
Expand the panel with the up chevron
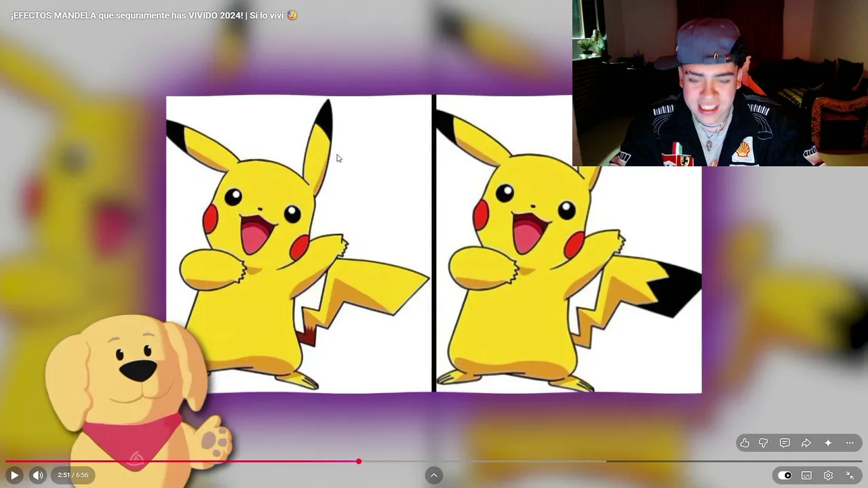coord(434,475)
